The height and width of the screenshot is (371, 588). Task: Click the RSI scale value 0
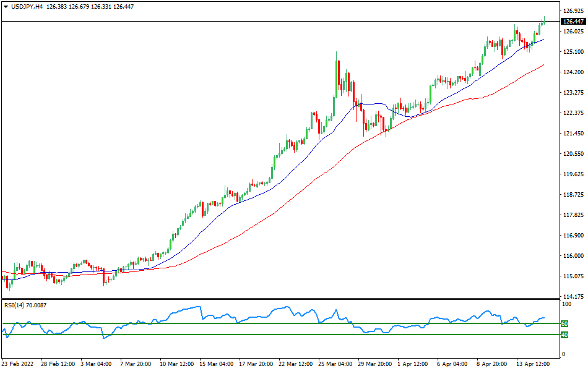564,354
